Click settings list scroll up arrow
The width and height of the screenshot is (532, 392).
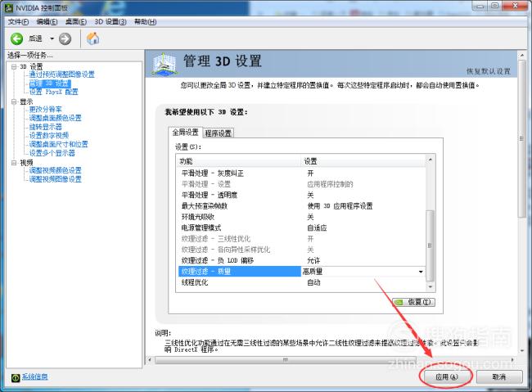click(x=431, y=160)
